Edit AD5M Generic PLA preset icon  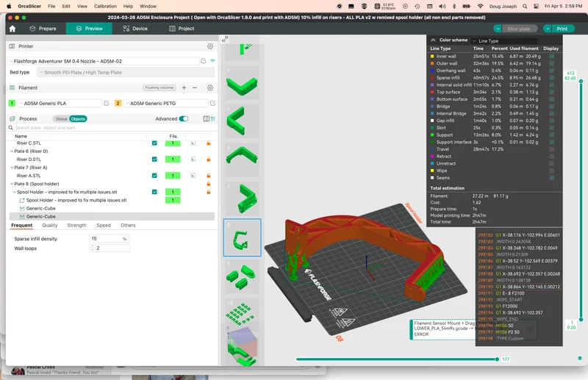106,103
